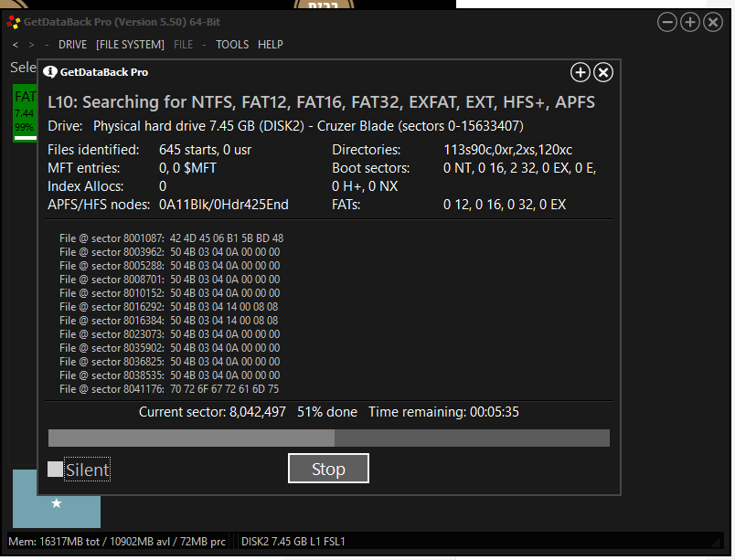The image size is (735, 560).
Task: Click 'Time remaining: 00:05:35' text
Action: pyautogui.click(x=444, y=412)
